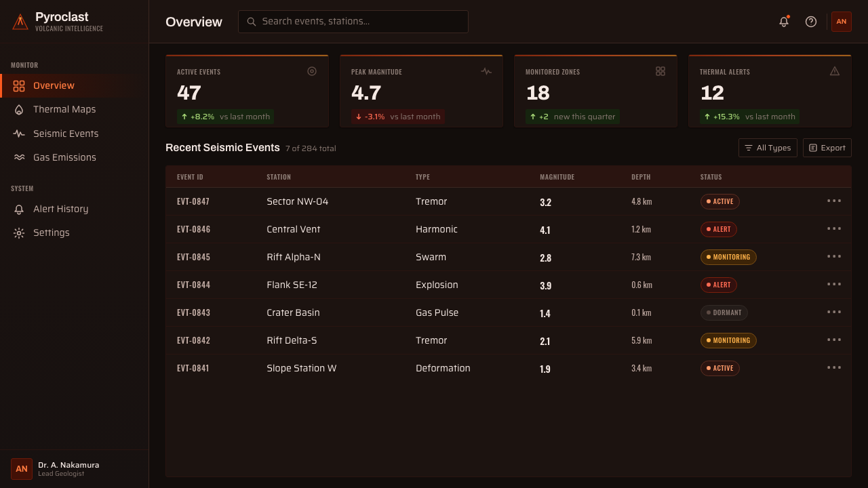Click the Export button
The image size is (868, 488).
[827, 148]
